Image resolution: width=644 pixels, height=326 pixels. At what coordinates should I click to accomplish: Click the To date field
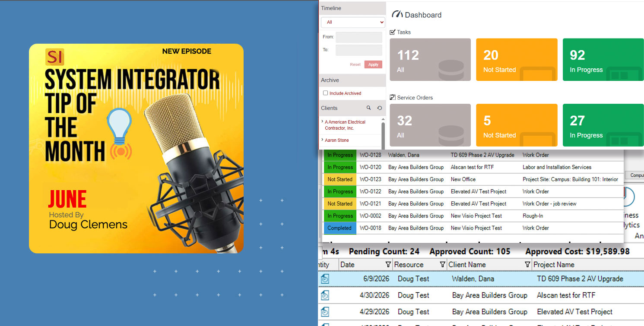coord(359,50)
